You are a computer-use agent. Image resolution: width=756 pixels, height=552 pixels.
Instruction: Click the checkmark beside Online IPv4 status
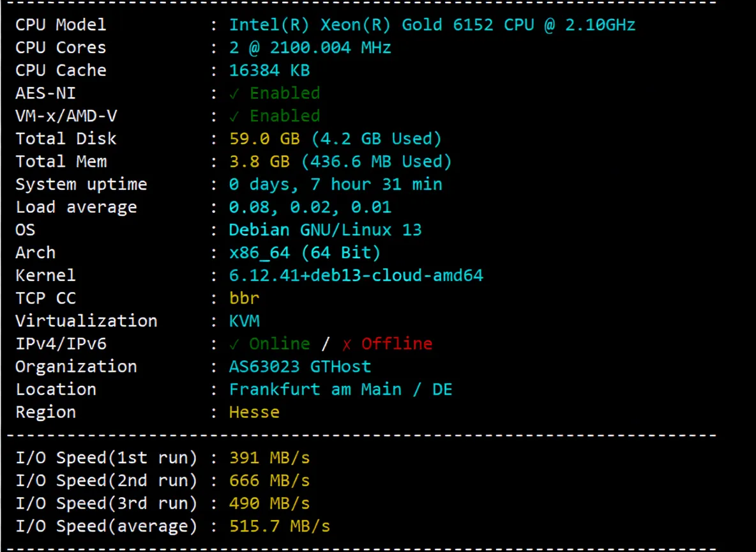pyautogui.click(x=236, y=344)
